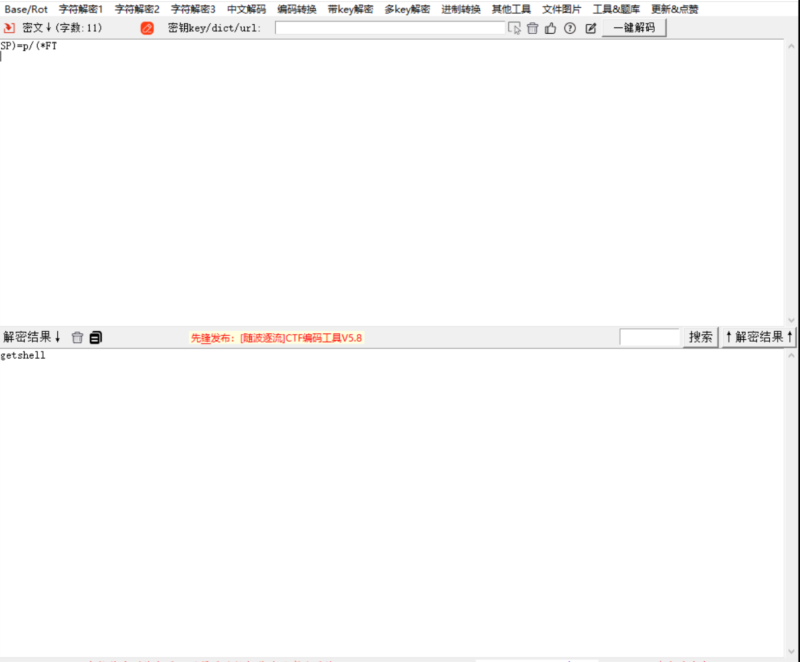
Task: Click the red paste ciphertext icon
Action: tap(10, 28)
